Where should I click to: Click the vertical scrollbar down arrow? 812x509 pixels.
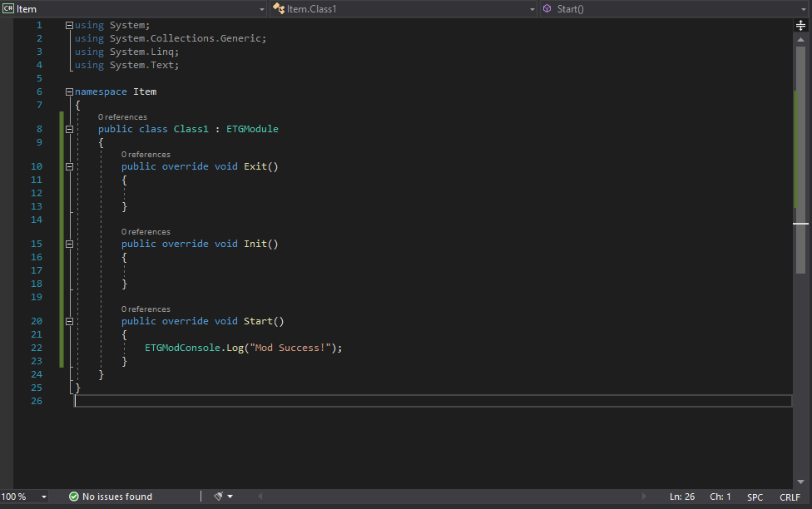800,482
